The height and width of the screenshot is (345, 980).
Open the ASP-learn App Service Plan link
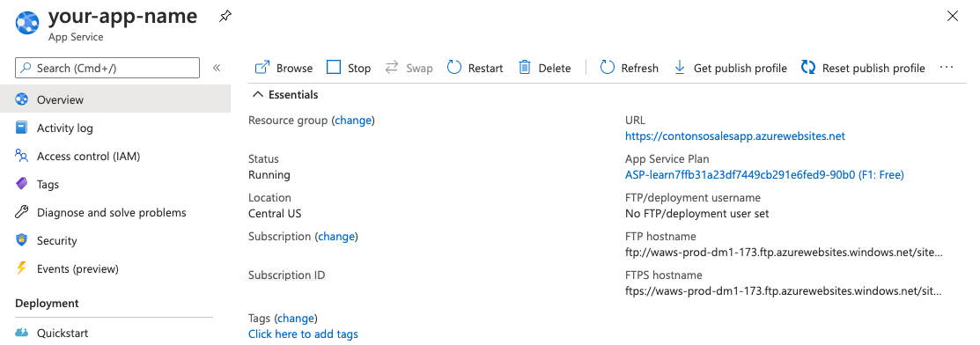764,175
